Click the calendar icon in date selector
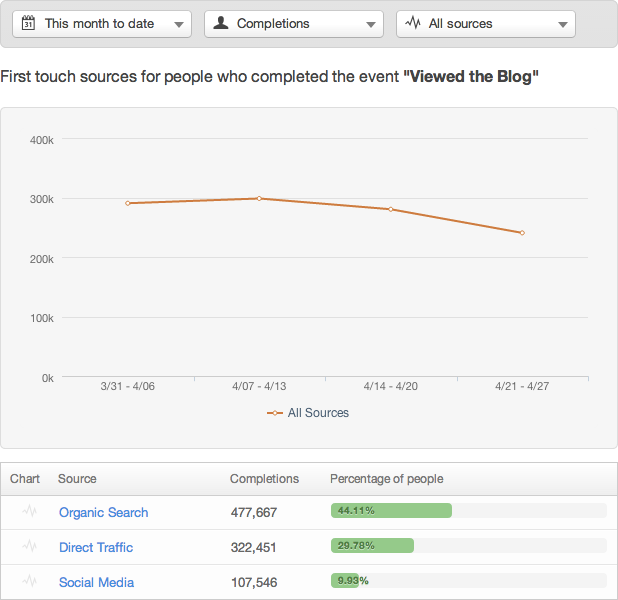The width and height of the screenshot is (618, 600). click(28, 23)
